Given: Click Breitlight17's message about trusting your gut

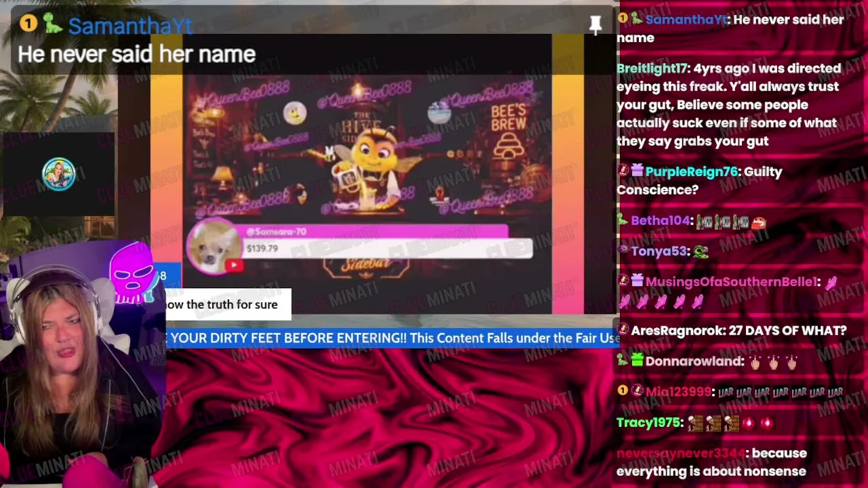Looking at the screenshot, I should tap(729, 104).
